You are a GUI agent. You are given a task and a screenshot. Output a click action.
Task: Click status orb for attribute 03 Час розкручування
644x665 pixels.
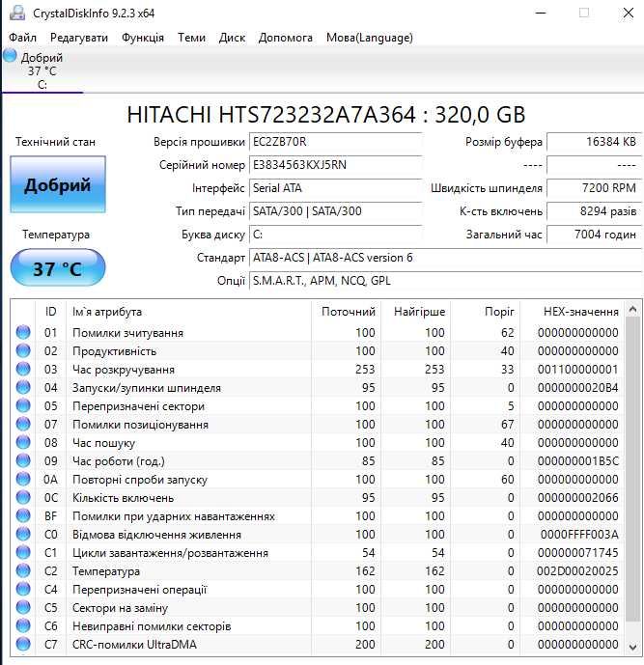click(23, 369)
